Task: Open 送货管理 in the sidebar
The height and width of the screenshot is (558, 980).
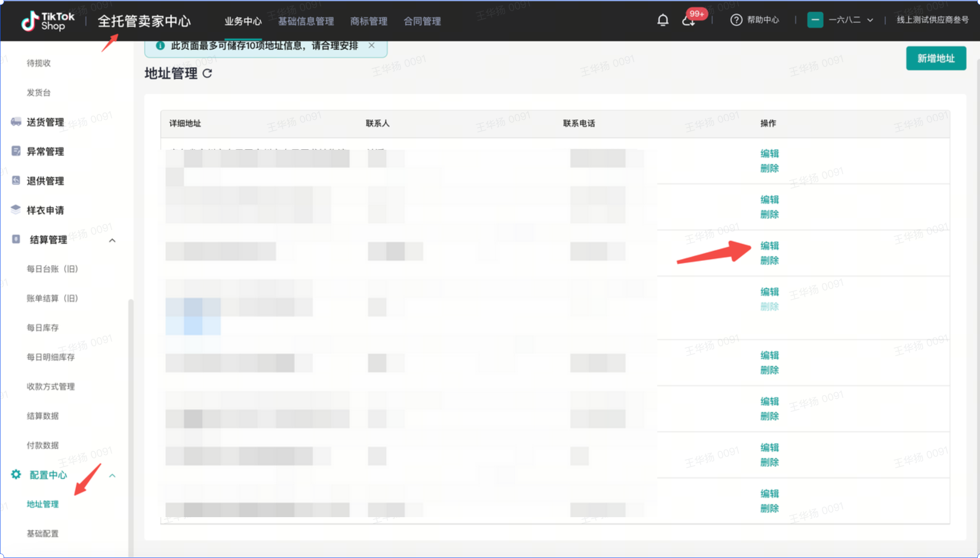Action: 45,122
